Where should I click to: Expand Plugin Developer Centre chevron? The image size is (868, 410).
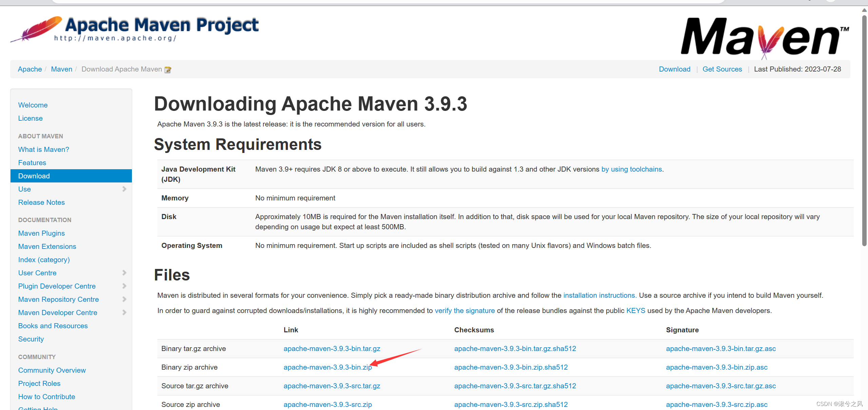pyautogui.click(x=124, y=286)
